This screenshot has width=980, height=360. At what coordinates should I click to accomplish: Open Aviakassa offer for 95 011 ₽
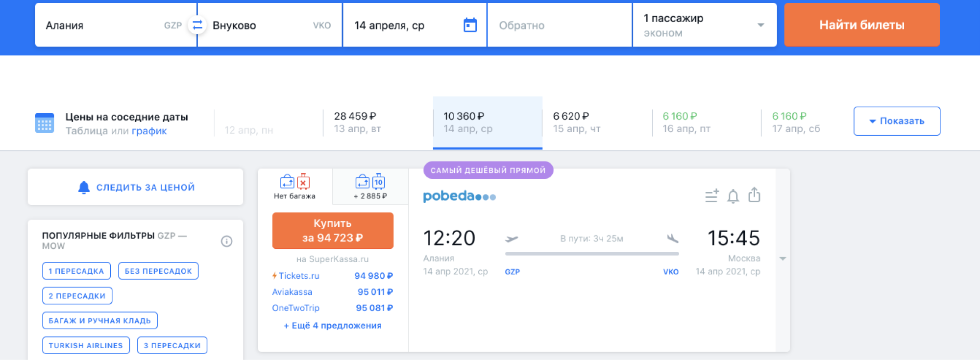[333, 292]
